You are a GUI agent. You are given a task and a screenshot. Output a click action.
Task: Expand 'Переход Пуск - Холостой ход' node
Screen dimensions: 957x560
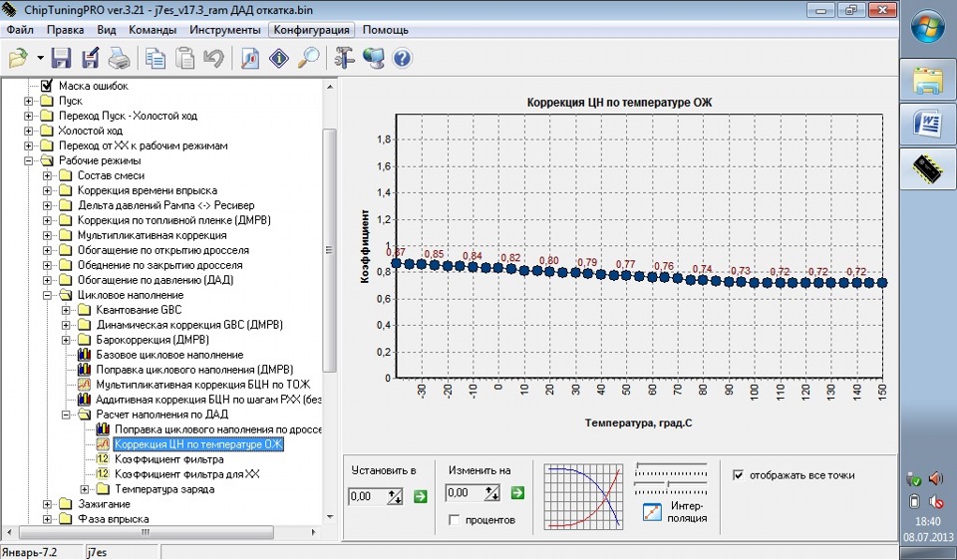click(29, 116)
